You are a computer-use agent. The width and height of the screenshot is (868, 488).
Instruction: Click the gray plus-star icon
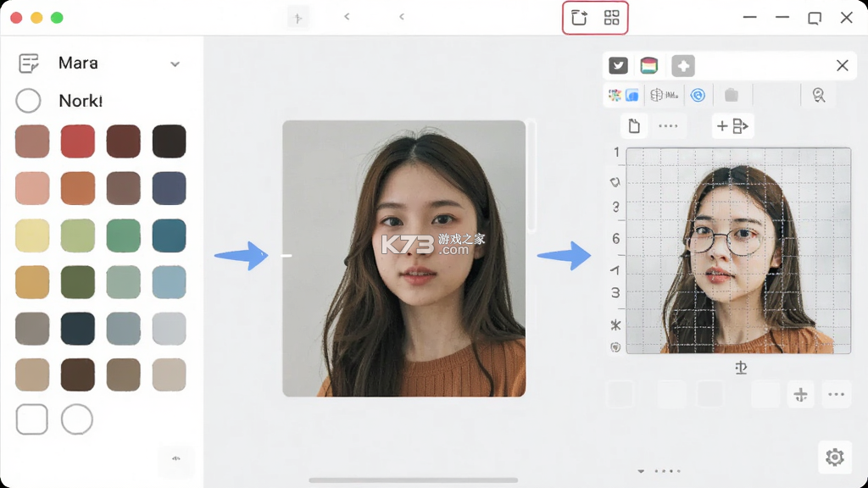683,66
